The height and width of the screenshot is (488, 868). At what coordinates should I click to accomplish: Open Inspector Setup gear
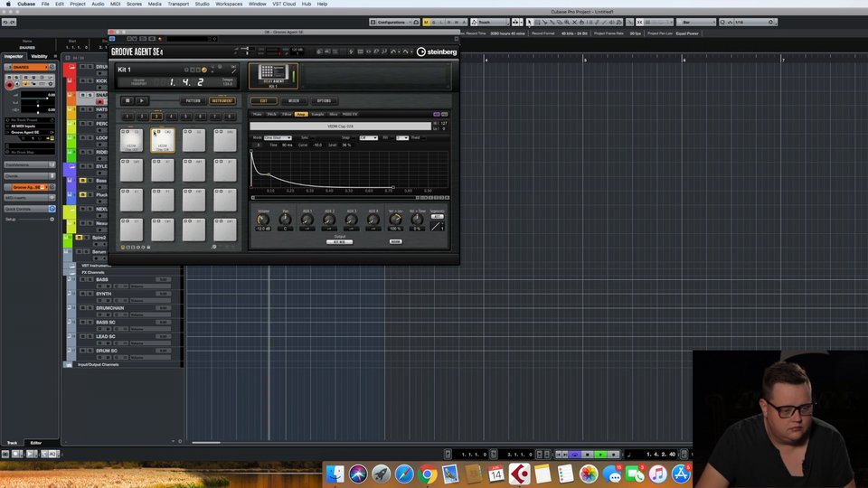(x=52, y=219)
